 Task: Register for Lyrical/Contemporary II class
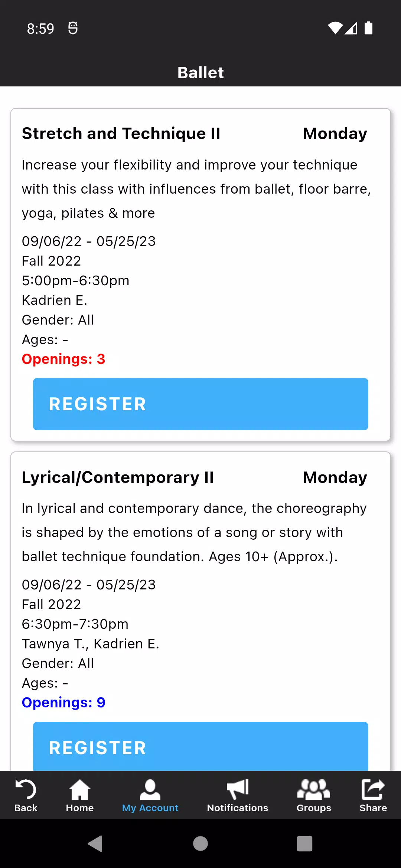coord(200,746)
